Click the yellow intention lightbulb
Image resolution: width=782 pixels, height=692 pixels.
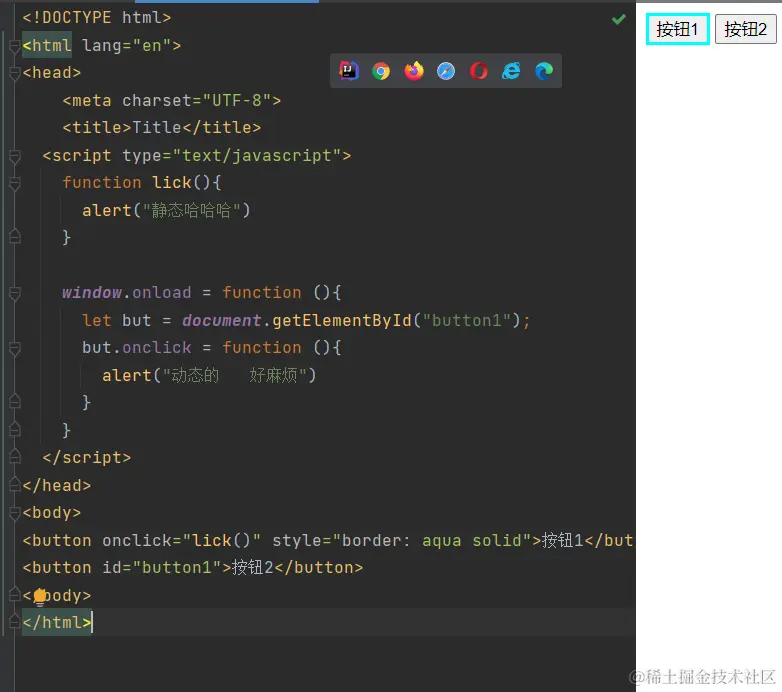[x=40, y=596]
